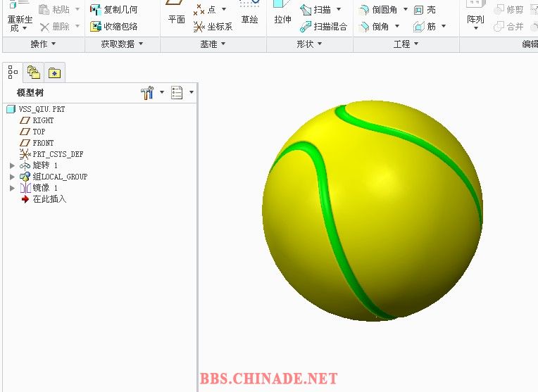The image size is (538, 392).
Task: Select the Shell (壳) tool
Action: pos(425,10)
